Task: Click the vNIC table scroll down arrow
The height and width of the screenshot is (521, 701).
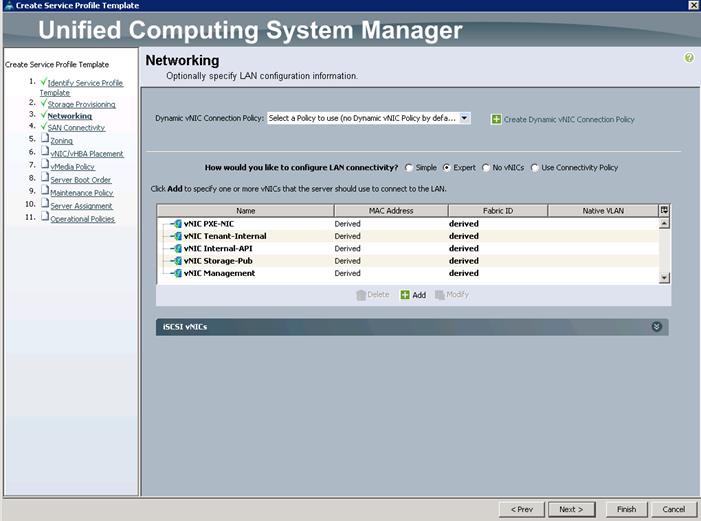Action: [664, 278]
